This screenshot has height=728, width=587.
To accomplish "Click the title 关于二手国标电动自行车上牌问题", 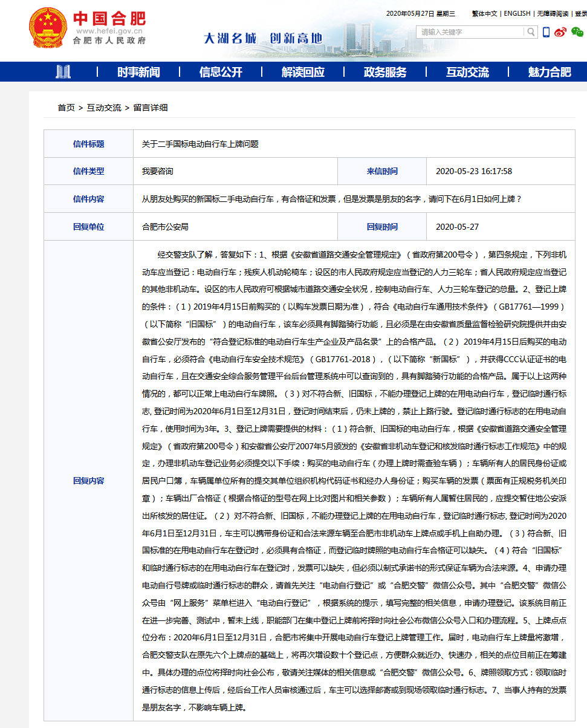I will [200, 144].
